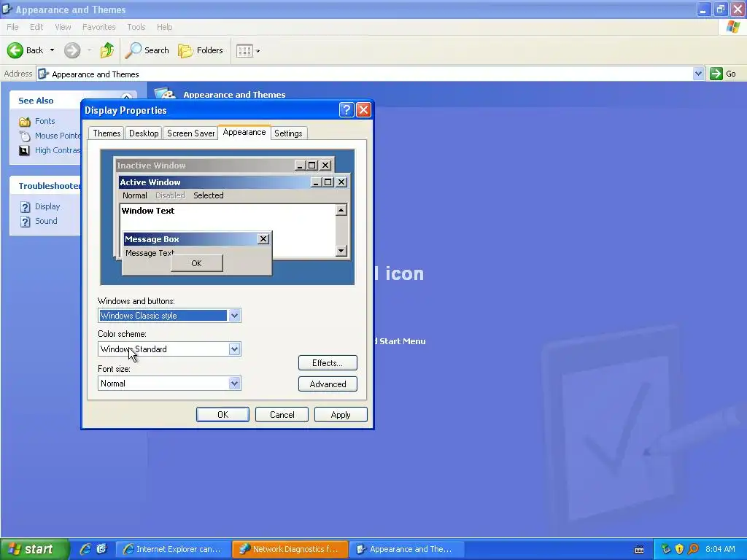Open the Favorites menu
Viewport: 747px width, 560px height.
click(98, 27)
